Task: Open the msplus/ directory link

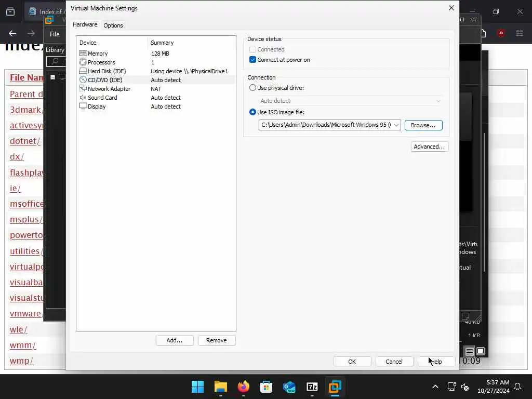Action: (x=26, y=220)
